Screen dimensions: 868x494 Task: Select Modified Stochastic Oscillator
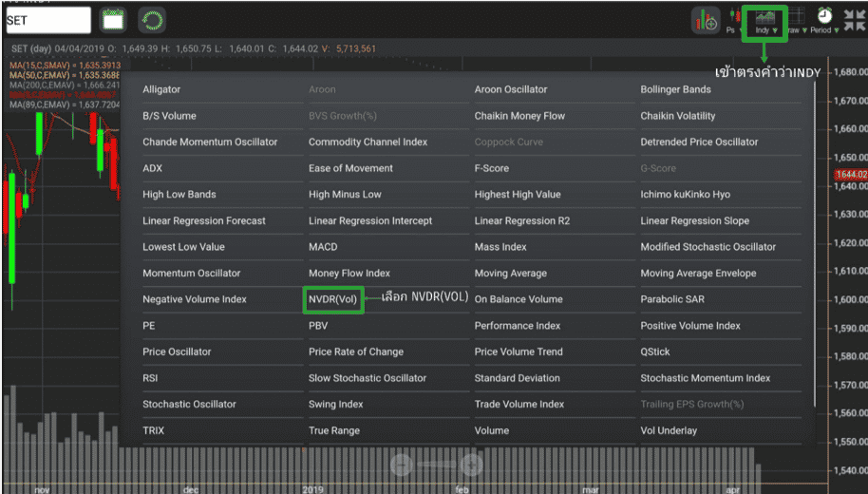coord(708,247)
